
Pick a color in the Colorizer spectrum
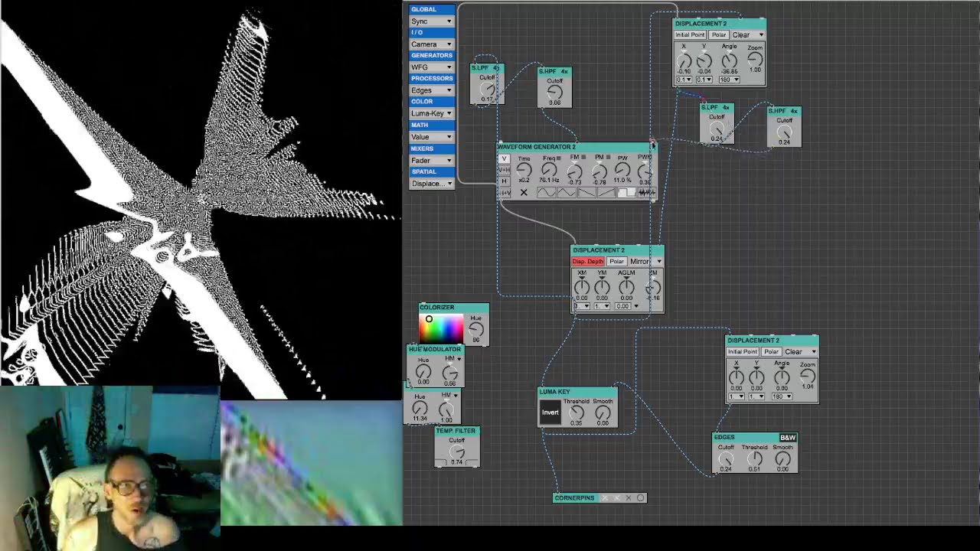441,328
